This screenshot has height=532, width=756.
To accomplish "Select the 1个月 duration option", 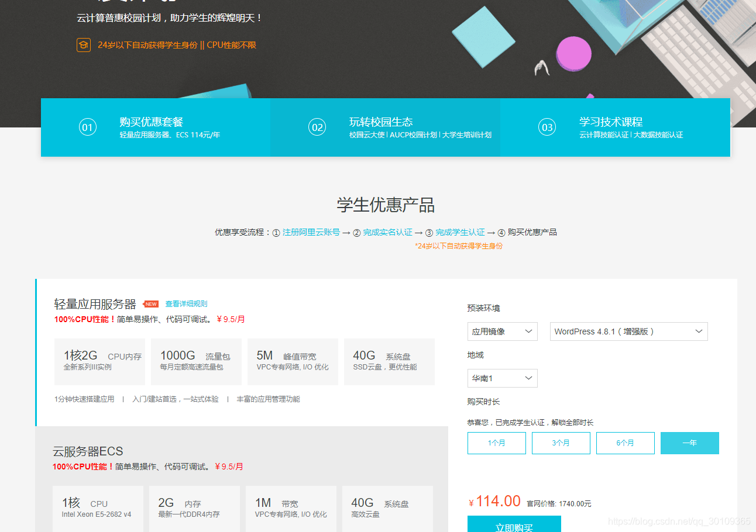I will [497, 443].
